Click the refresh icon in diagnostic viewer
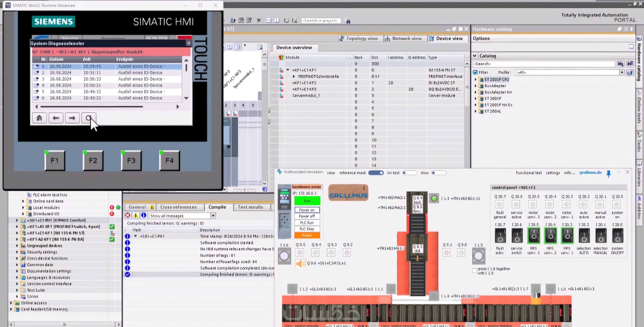Screen dimensions: 644x327 tap(89, 118)
